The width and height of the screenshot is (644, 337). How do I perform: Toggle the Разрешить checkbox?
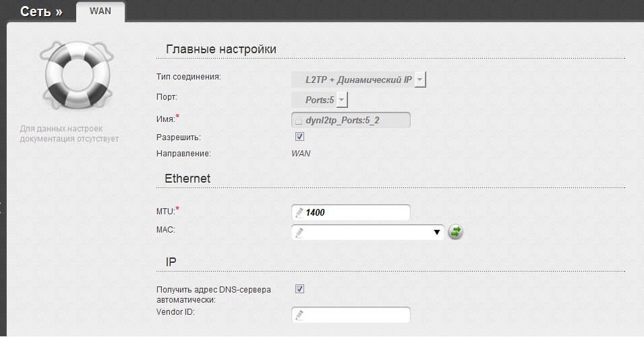[x=300, y=137]
